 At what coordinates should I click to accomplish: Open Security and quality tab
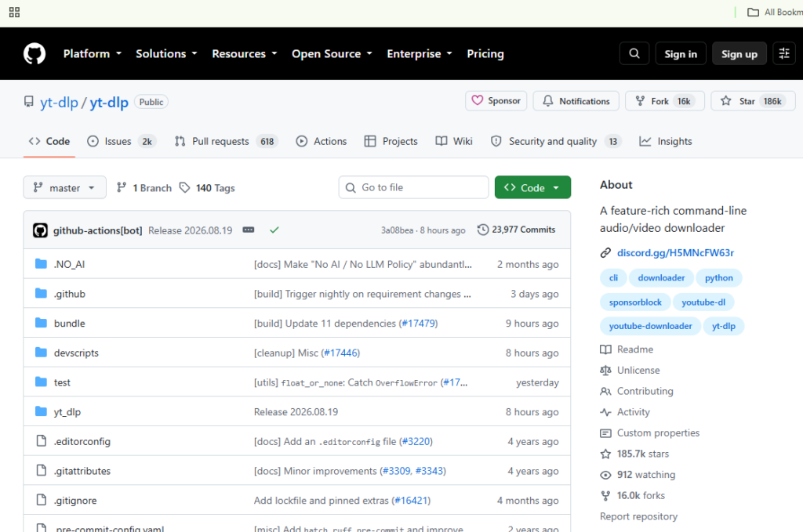pos(556,142)
